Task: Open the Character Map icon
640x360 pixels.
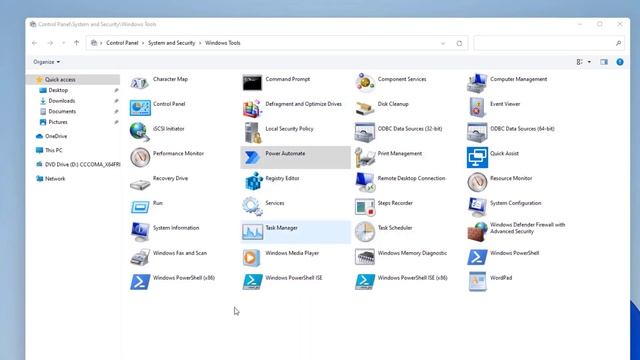Action: (x=140, y=83)
